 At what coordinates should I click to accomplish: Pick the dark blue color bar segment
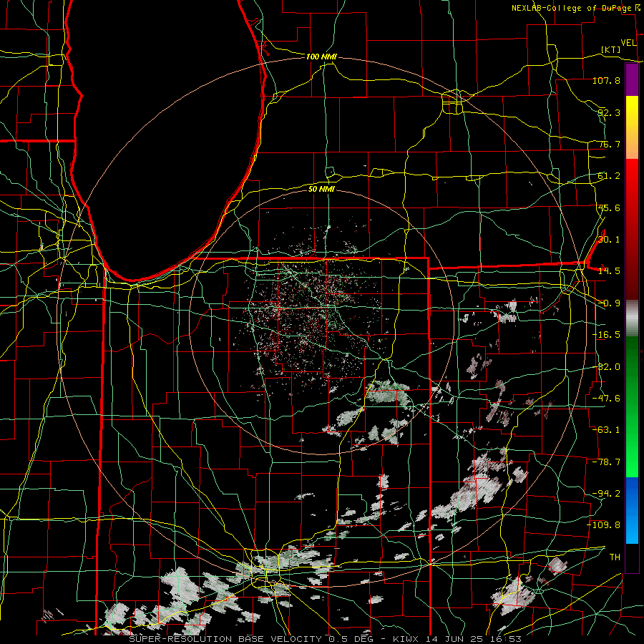point(632,493)
